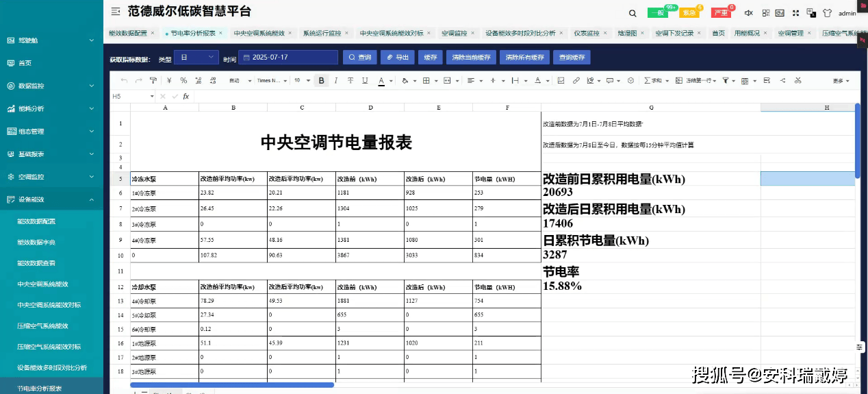Click the merge cells icon
The image size is (868, 394).
[448, 81]
